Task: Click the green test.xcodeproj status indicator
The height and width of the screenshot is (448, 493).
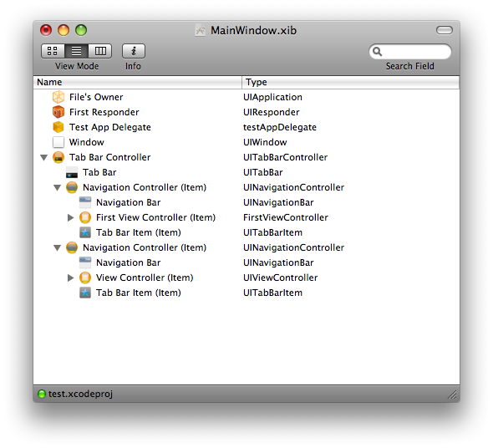Action: (x=42, y=394)
